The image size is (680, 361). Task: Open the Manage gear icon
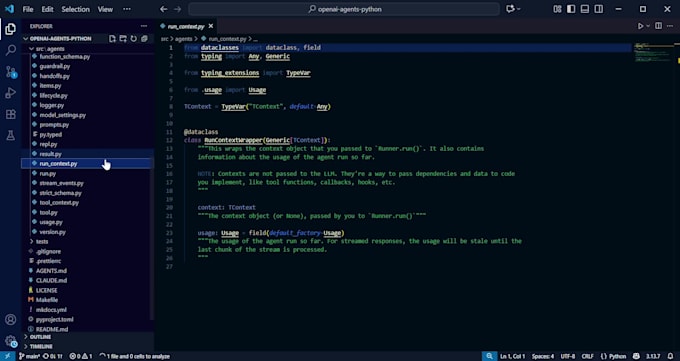point(10,341)
